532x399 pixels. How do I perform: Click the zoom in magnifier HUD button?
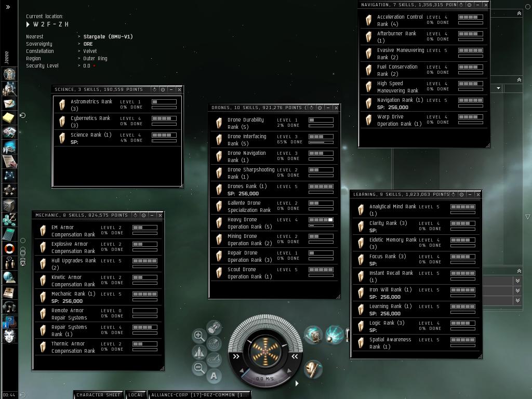[x=199, y=336]
